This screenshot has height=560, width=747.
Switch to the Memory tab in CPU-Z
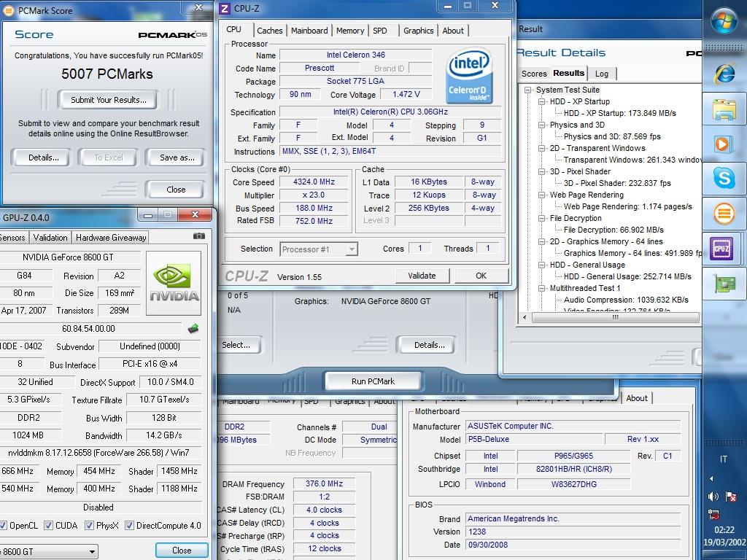pos(350,31)
